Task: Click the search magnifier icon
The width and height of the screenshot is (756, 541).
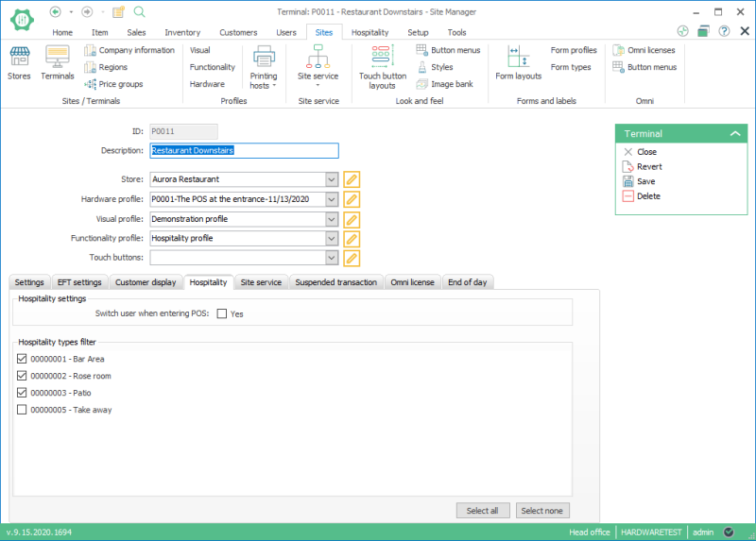Action: point(139,11)
